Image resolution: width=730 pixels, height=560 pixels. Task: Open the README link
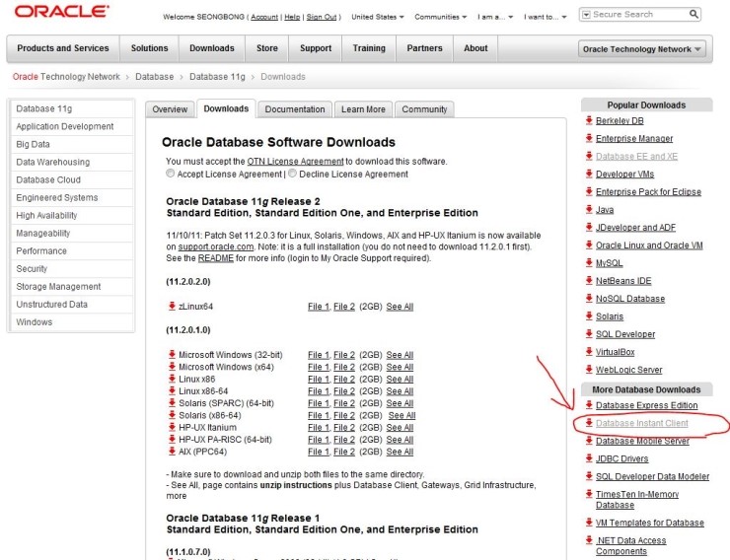(x=216, y=257)
